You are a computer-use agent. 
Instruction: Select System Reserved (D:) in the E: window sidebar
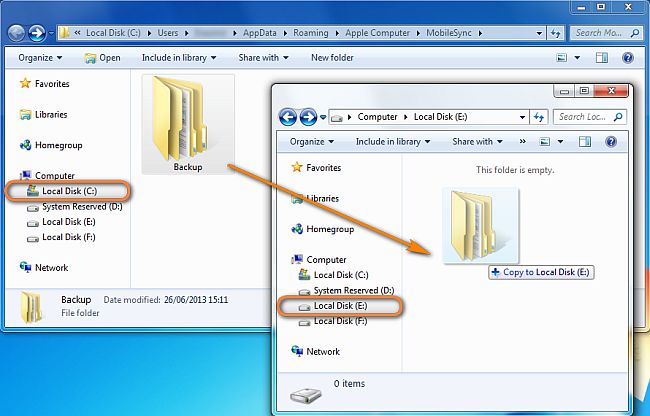pos(346,290)
